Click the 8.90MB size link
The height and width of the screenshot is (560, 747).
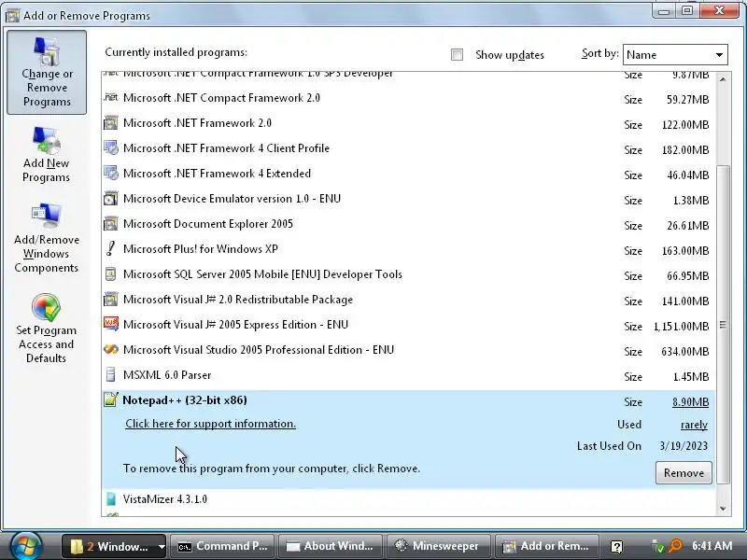[690, 402]
